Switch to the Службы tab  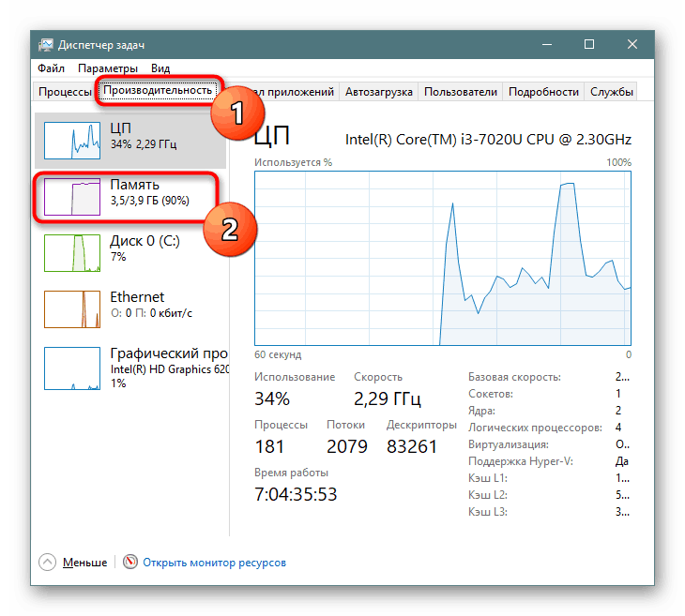(x=611, y=92)
